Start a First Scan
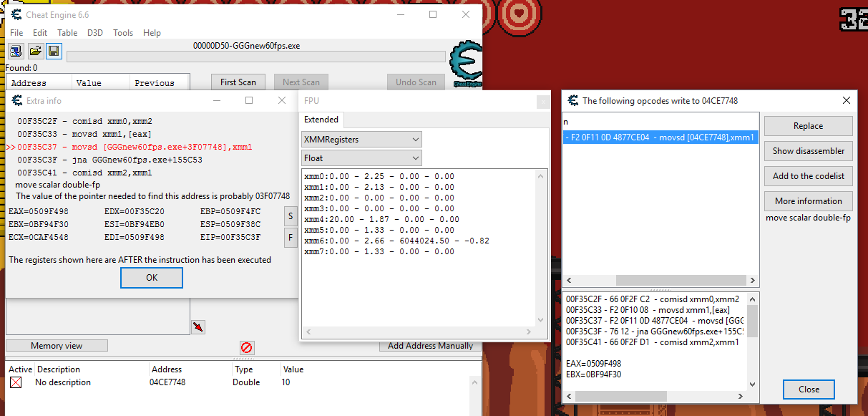 [238, 82]
